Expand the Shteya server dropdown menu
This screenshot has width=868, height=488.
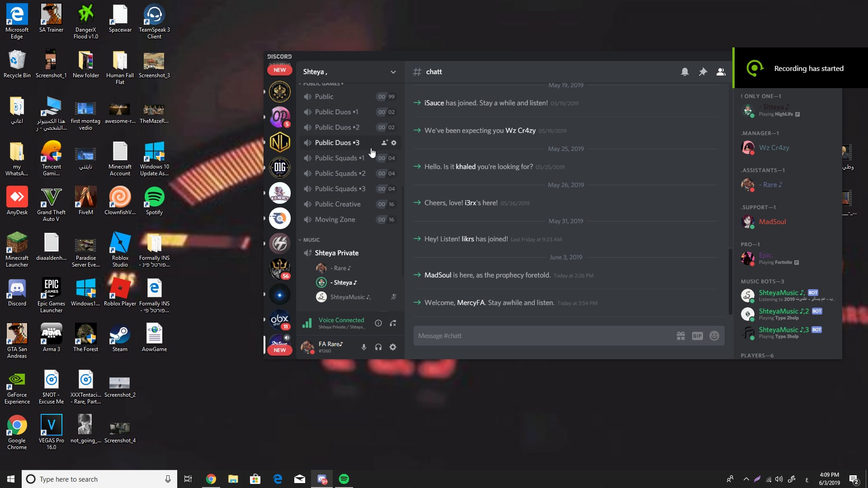(393, 72)
